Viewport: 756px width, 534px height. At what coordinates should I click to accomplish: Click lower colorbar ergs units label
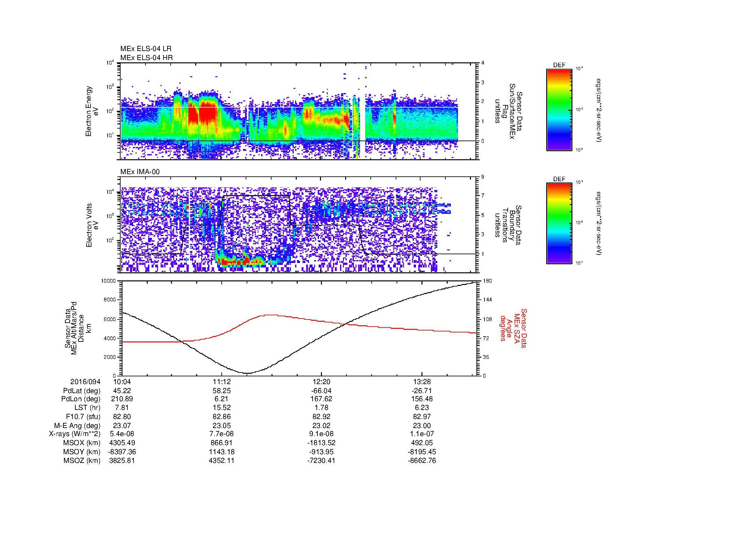(599, 224)
